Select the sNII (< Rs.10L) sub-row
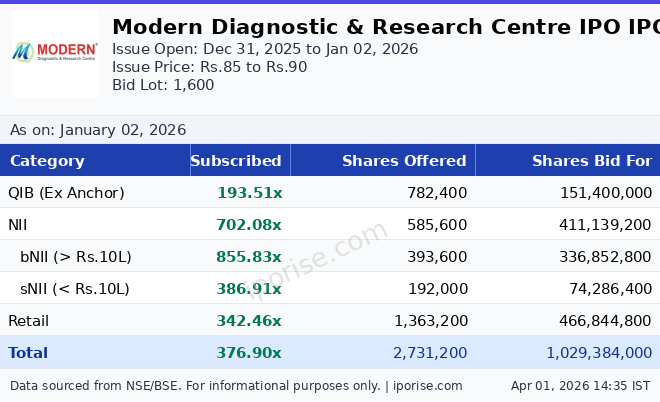Image resolution: width=660 pixels, height=402 pixels. pyautogui.click(x=75, y=289)
